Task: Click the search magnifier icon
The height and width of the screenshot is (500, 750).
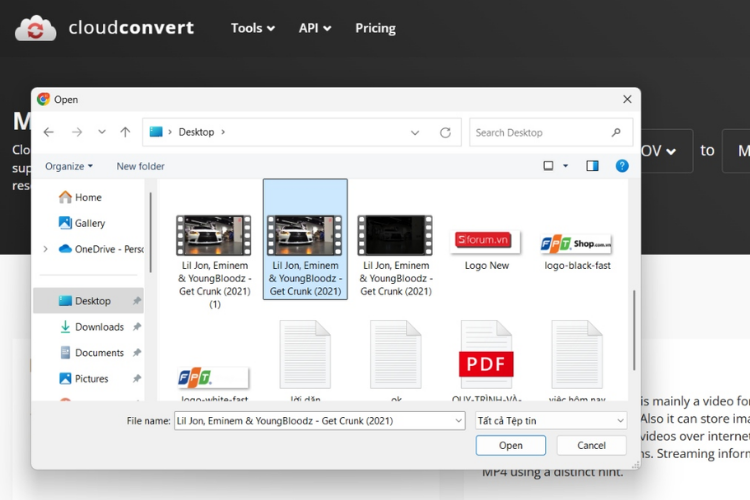Action: click(616, 132)
